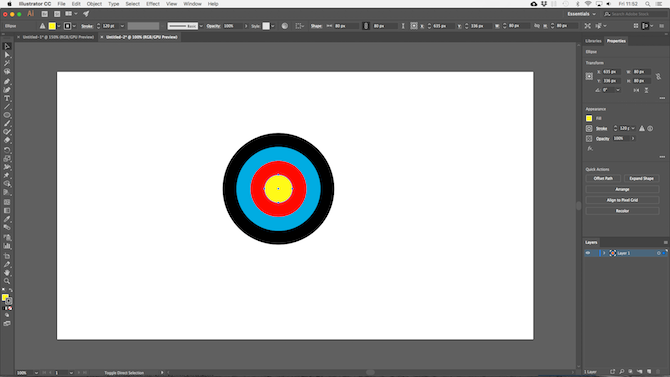Choose the Ellipse shape tool

click(7, 115)
